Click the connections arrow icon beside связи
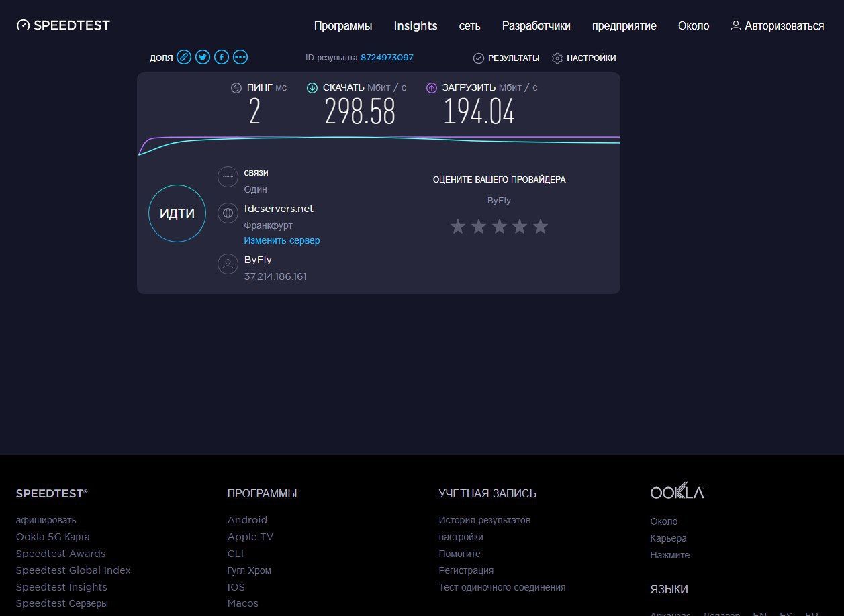This screenshot has height=616, width=844. click(228, 177)
